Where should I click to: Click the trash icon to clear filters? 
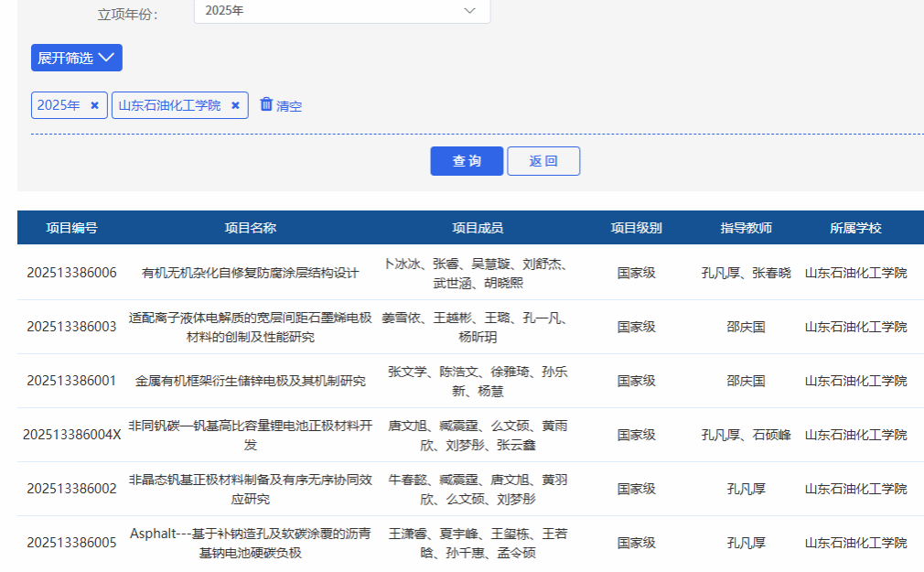(x=266, y=104)
